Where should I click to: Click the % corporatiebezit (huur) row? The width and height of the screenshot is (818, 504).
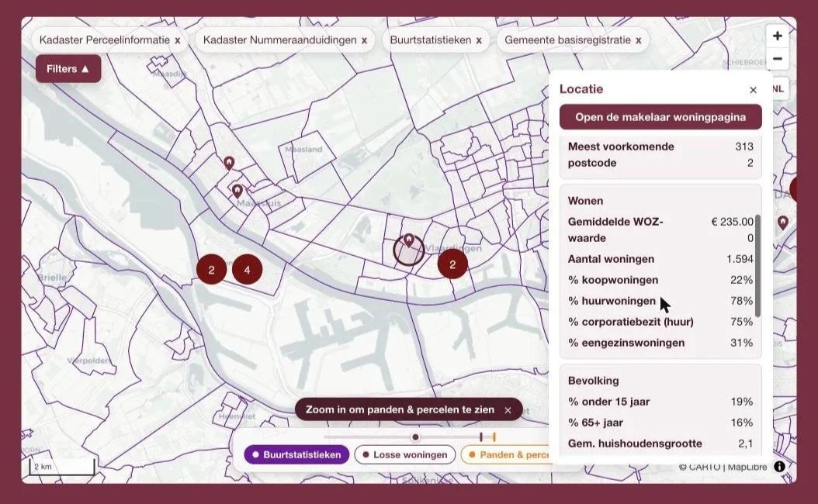click(x=660, y=322)
